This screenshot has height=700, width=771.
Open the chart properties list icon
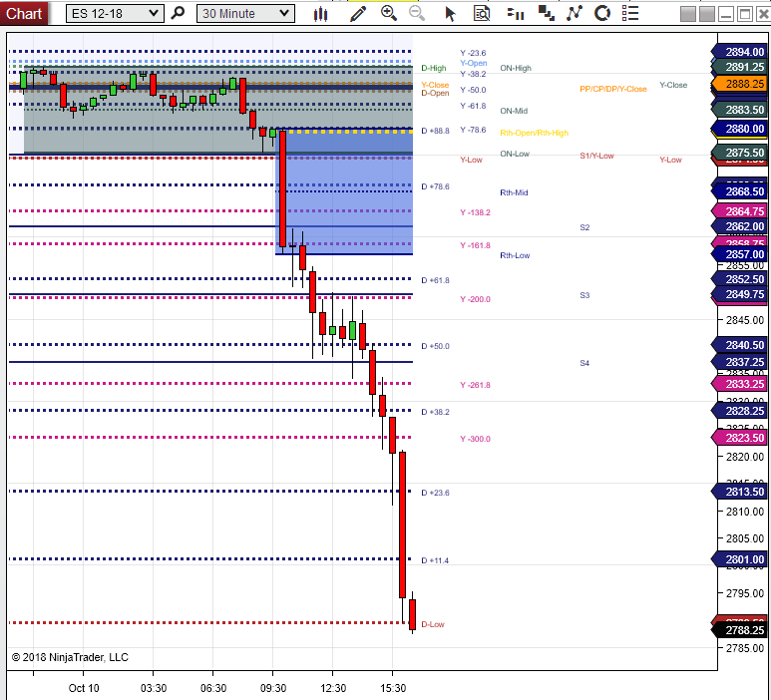(630, 13)
